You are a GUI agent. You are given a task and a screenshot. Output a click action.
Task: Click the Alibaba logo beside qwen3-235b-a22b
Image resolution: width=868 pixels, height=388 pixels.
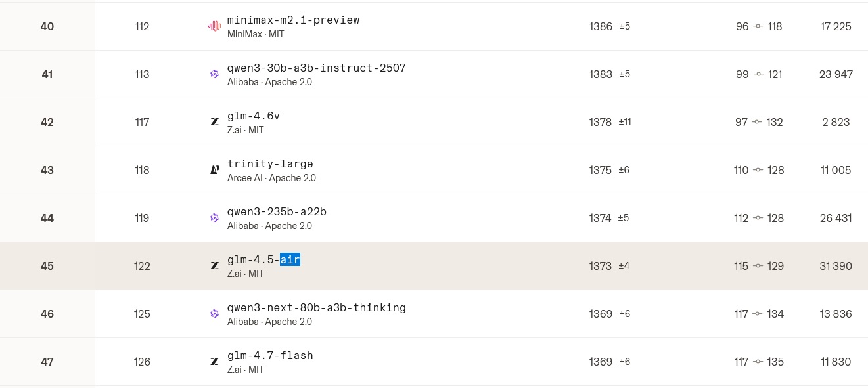[214, 218]
